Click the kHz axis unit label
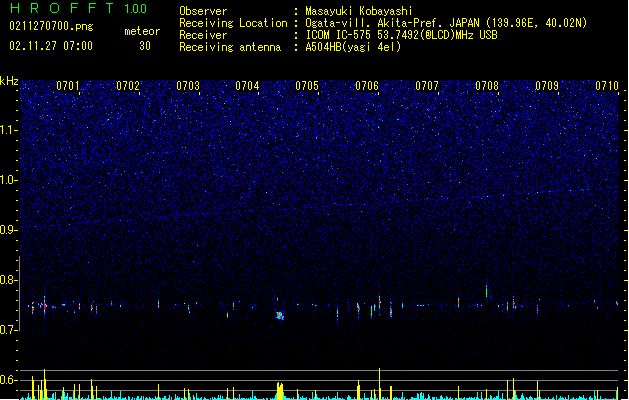Viewport: 629px width, 400px height. [x=9, y=81]
